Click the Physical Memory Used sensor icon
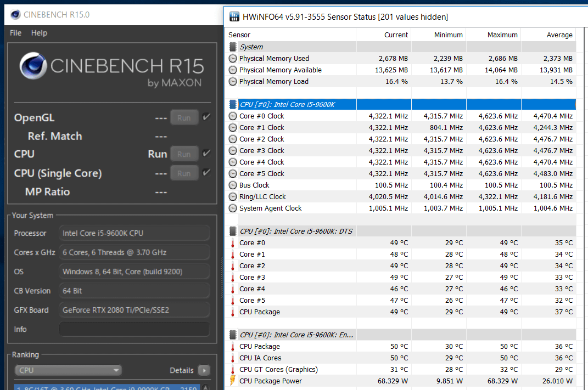This screenshot has height=390, width=588. pyautogui.click(x=233, y=59)
